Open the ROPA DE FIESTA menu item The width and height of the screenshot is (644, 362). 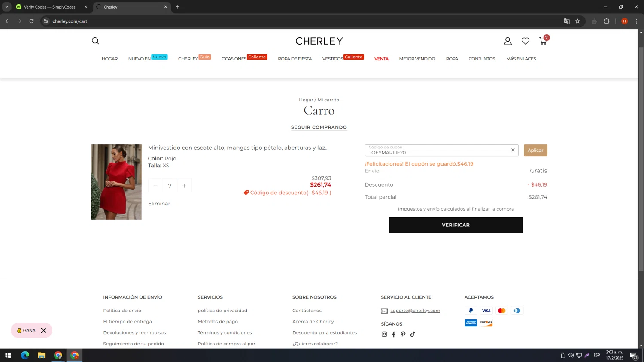pos(295,59)
